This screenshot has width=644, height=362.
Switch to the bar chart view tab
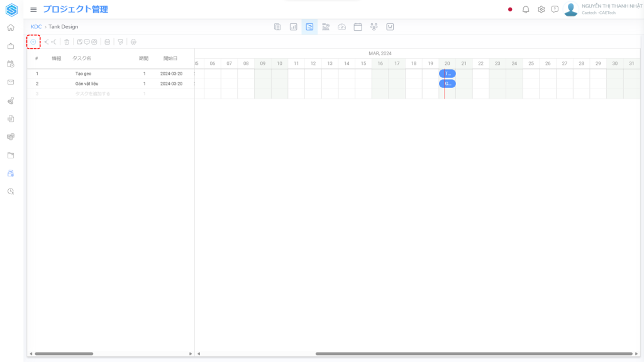(x=293, y=27)
